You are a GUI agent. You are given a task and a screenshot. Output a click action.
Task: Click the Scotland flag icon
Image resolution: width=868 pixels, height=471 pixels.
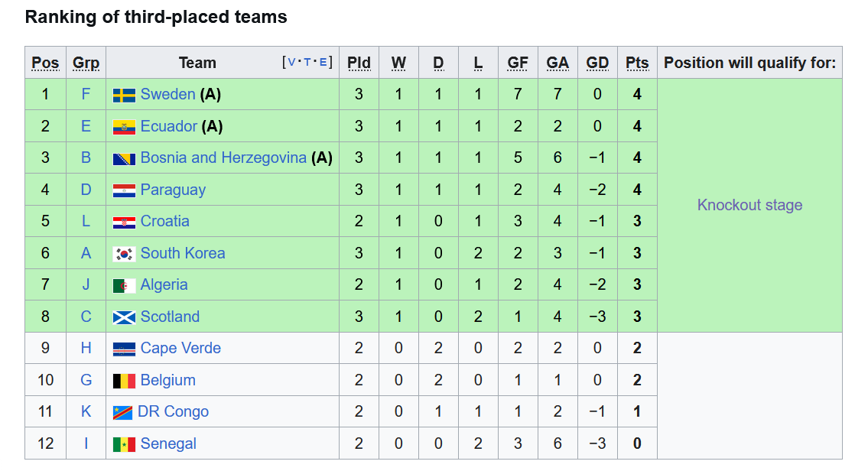pos(124,317)
